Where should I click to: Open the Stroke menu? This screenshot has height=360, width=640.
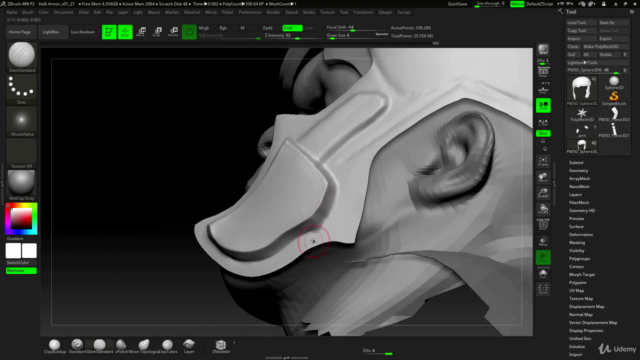[309, 12]
